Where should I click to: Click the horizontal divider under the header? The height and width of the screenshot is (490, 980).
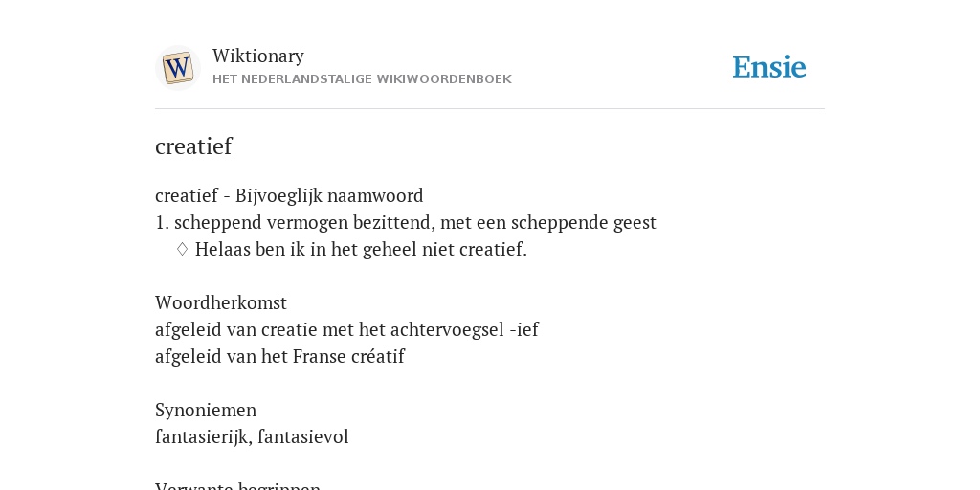click(490, 109)
